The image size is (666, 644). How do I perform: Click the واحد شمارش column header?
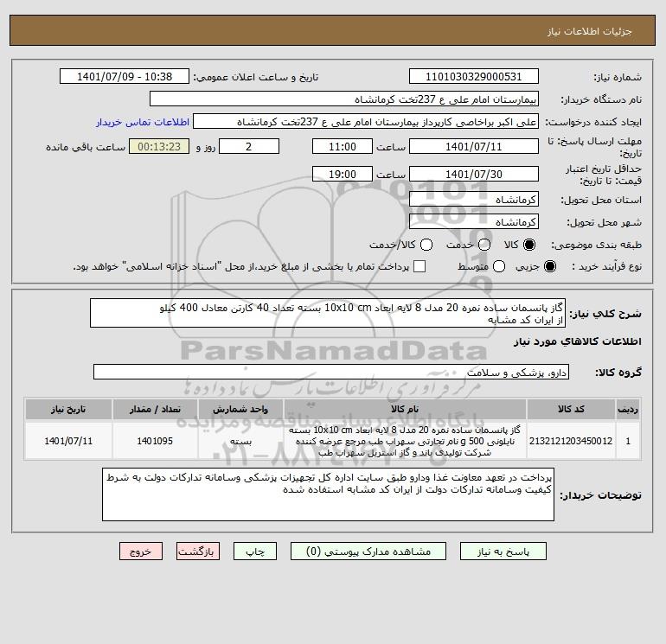tap(240, 409)
